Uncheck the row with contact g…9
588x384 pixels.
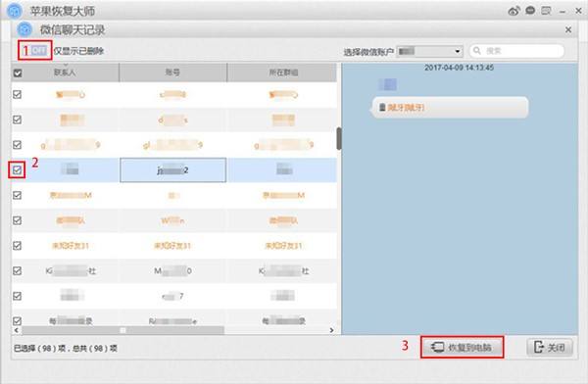(x=18, y=145)
